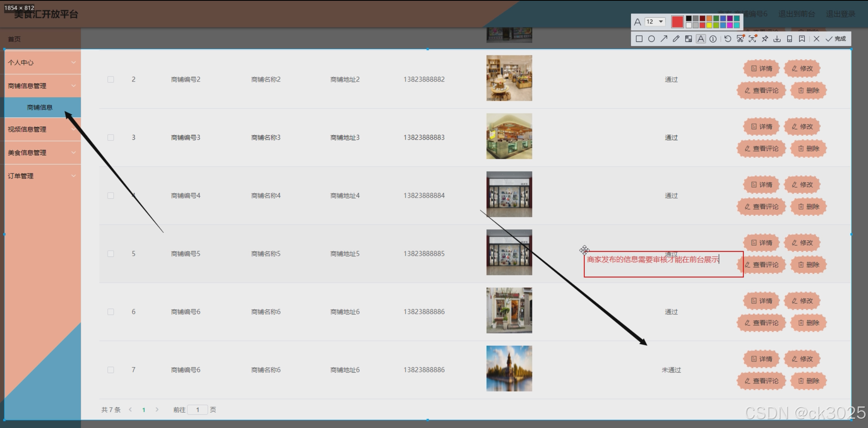Viewport: 868px width, 428px height.
Task: Go to 首页 in sidebar
Action: click(x=14, y=39)
